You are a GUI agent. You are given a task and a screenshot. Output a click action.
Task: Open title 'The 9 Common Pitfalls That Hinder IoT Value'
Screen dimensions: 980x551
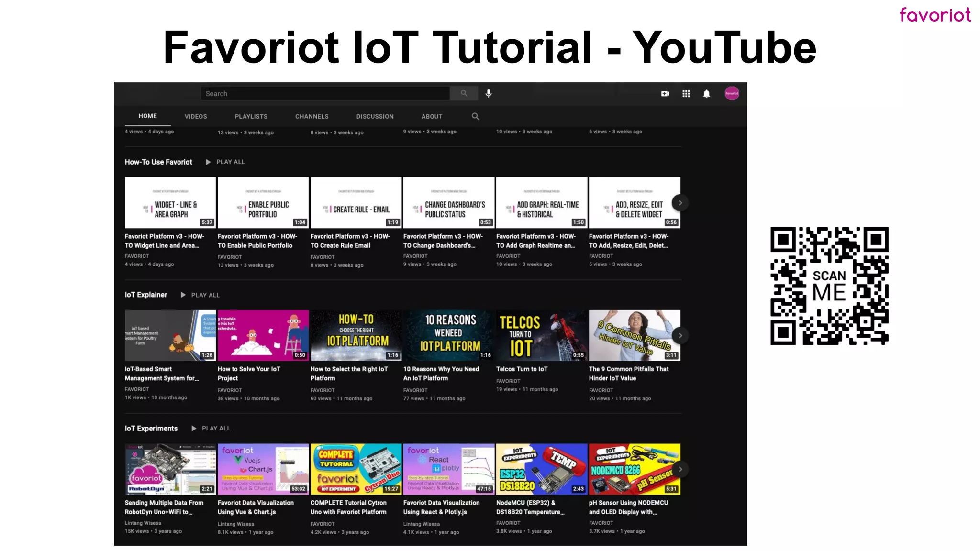coord(629,374)
